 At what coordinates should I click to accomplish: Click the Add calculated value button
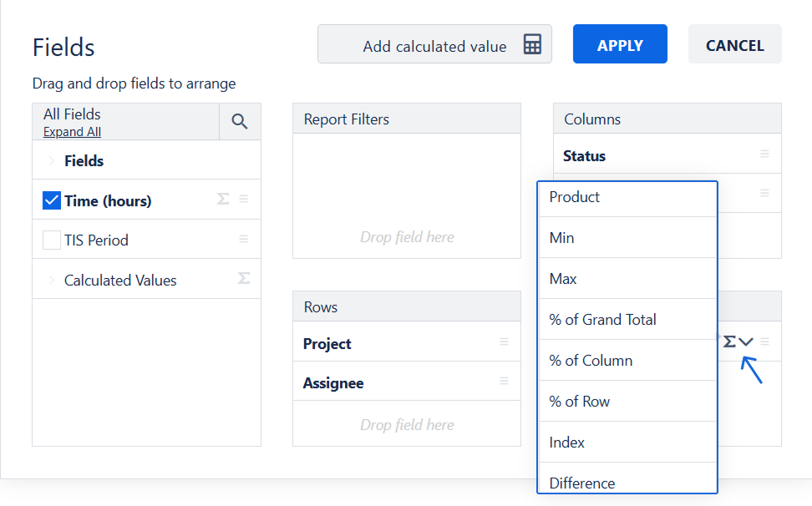pos(434,45)
